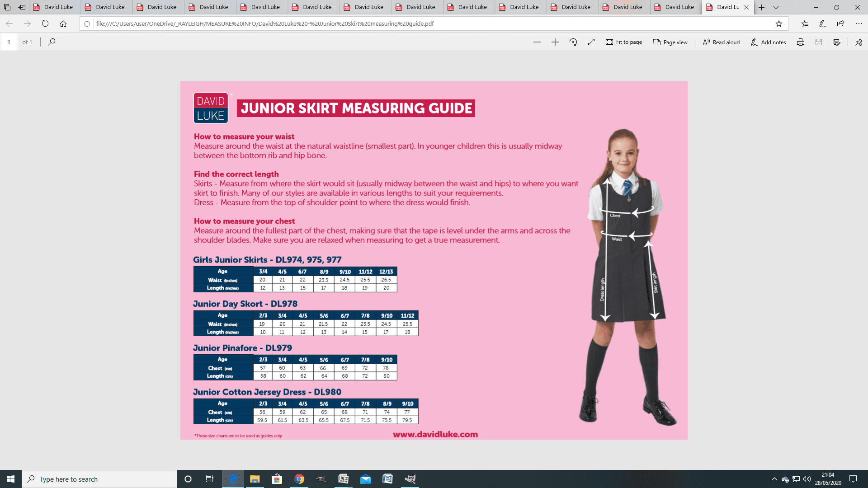Toggle Fit to page view
This screenshot has height=488, width=868.
tap(624, 42)
